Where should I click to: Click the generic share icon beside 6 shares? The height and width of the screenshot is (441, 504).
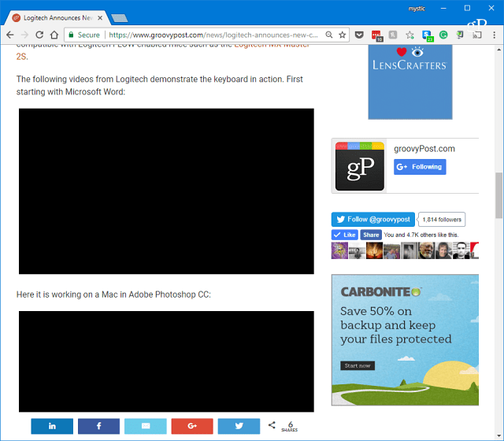tap(272, 425)
